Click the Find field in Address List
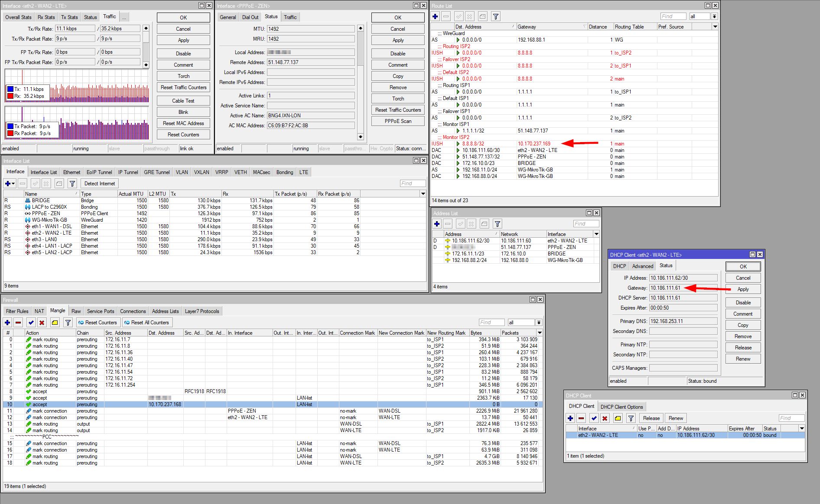Viewport: 820px width, 504px height. pyautogui.click(x=586, y=224)
